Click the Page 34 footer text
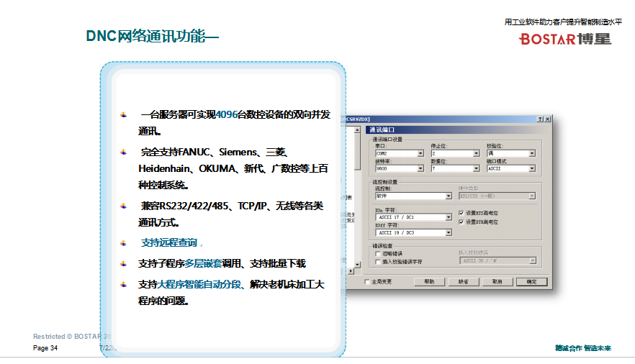The height and width of the screenshot is (364, 635). point(45,348)
